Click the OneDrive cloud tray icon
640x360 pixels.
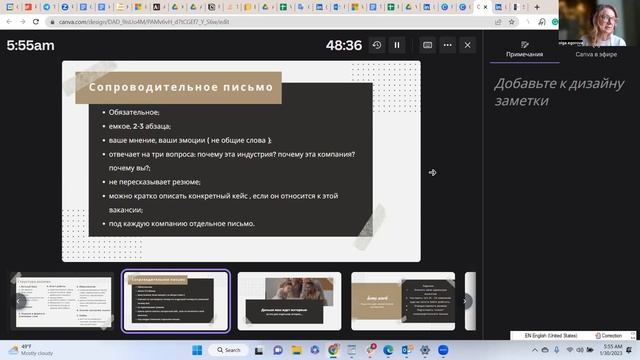pos(545,350)
